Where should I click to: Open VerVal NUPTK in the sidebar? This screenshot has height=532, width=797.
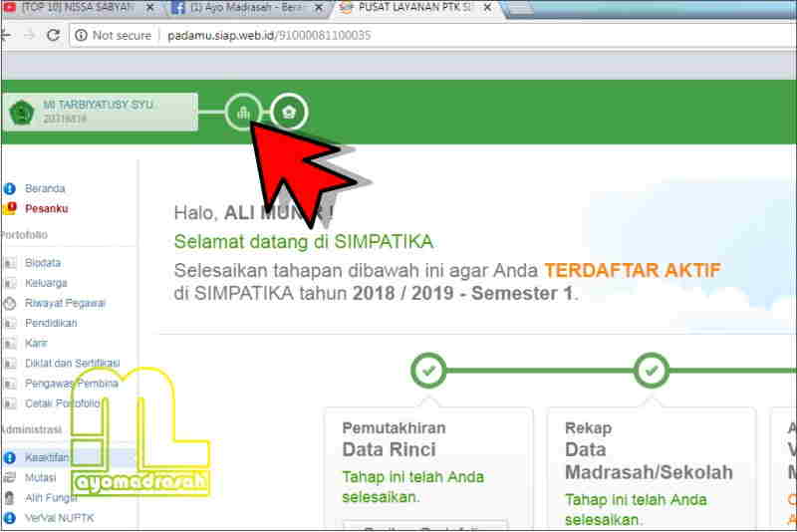click(x=59, y=518)
